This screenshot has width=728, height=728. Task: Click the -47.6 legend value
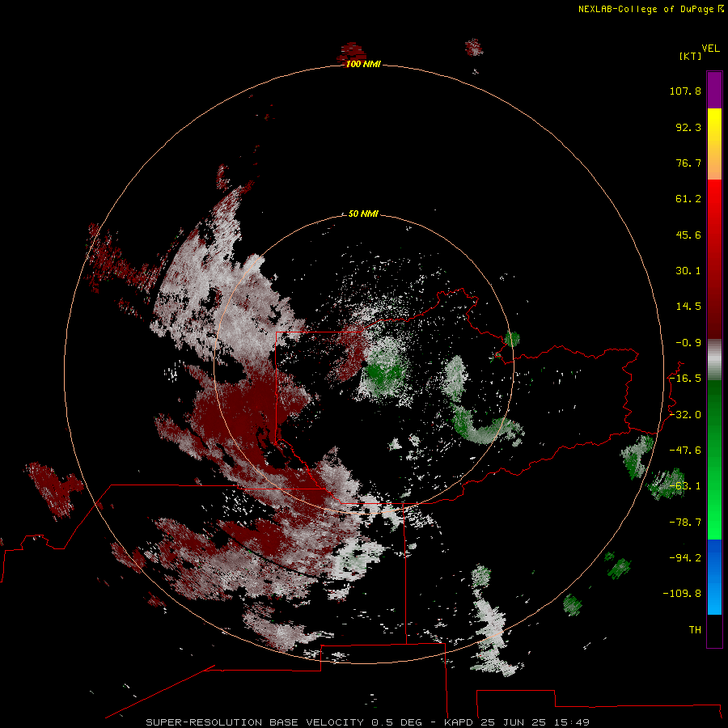coord(685,451)
